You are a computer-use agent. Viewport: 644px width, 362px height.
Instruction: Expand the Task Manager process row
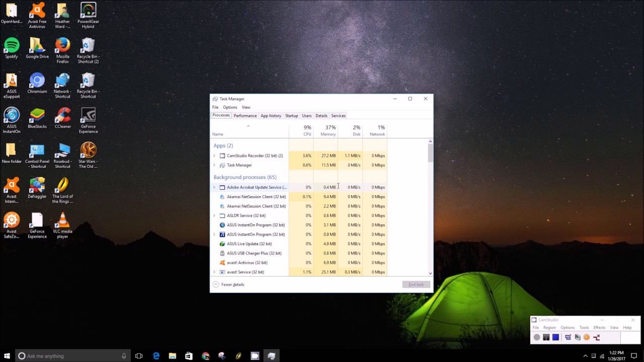(214, 165)
